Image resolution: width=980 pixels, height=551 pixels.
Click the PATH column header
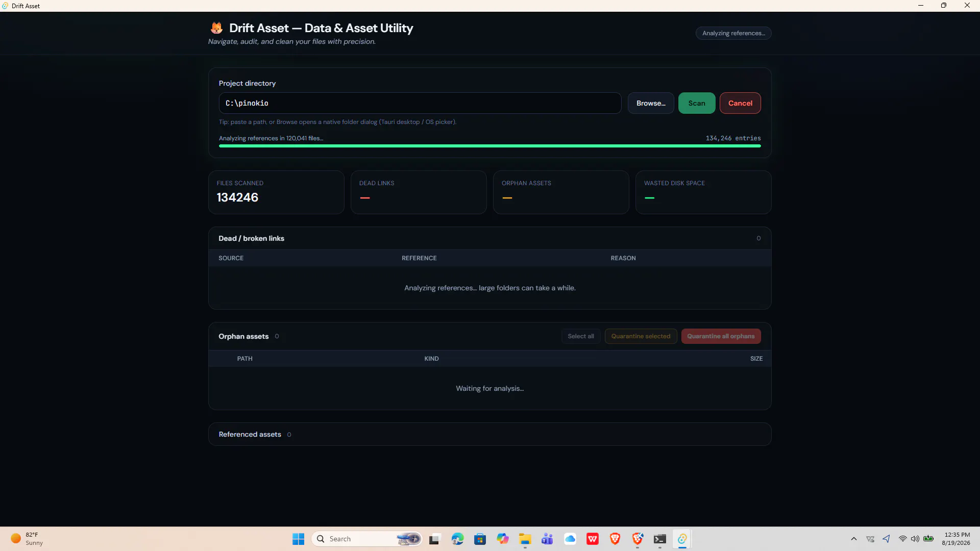244,359
